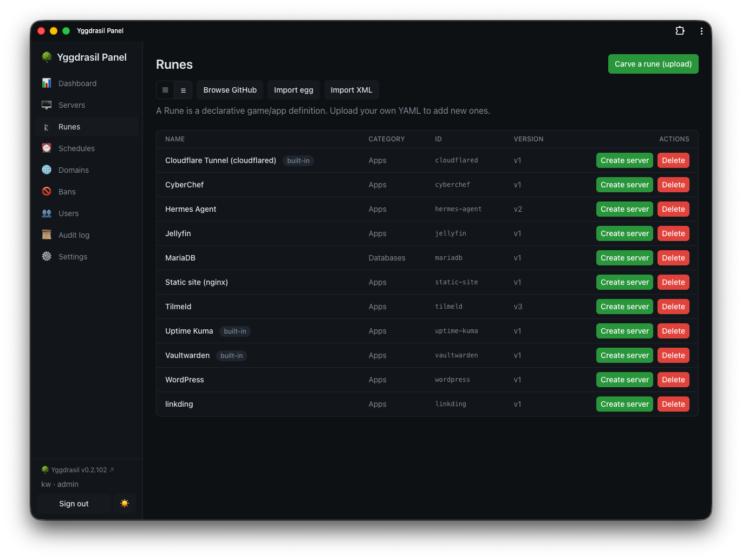This screenshot has height=560, width=742.
Task: Open Schedules via alarm clock icon
Action: click(47, 148)
